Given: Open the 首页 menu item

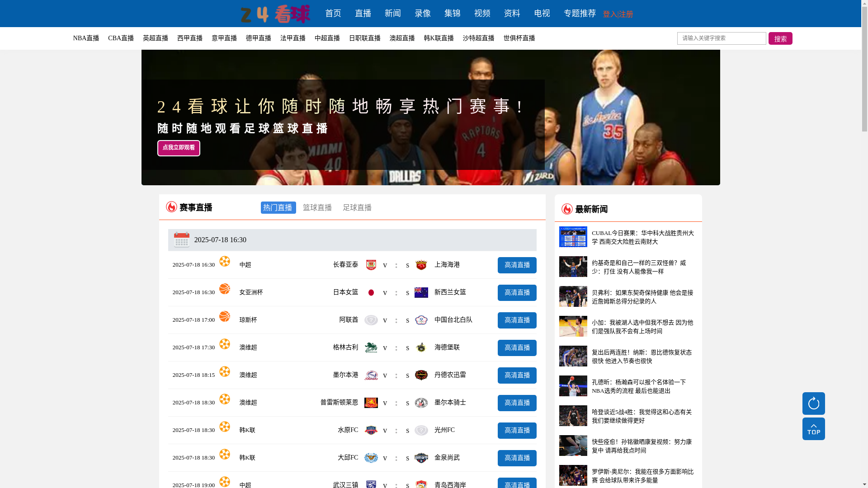Looking at the screenshot, I should [333, 14].
